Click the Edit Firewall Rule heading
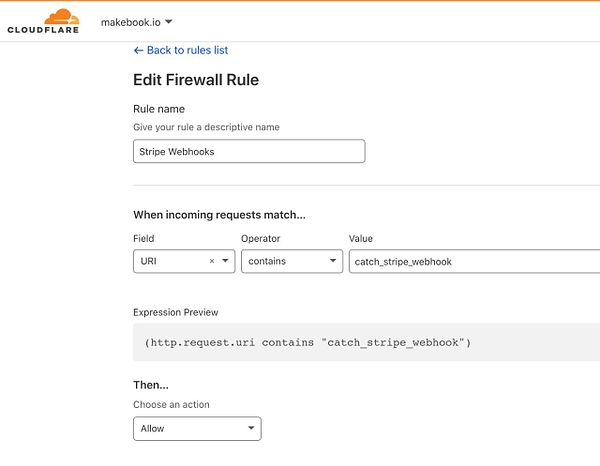This screenshot has width=600, height=466. (x=196, y=80)
